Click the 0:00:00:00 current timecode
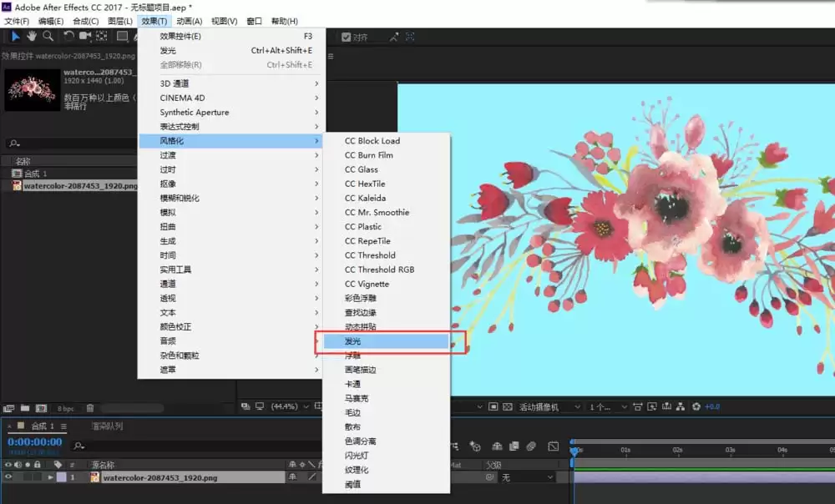 click(x=34, y=441)
